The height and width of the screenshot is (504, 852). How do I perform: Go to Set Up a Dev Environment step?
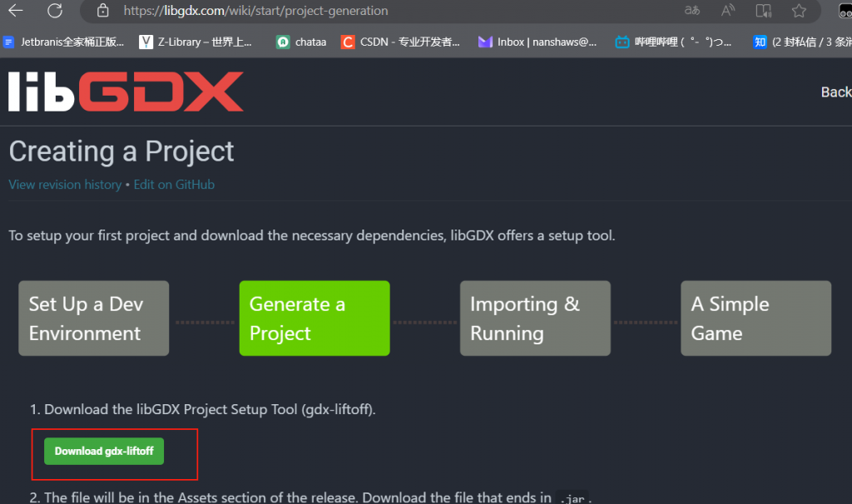94,319
